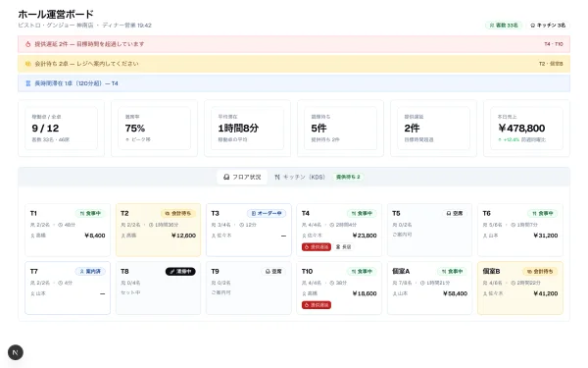Viewport: 588px width, 368px height.
Task: Select the ¥478,800 sales KPI card
Action: (x=526, y=129)
